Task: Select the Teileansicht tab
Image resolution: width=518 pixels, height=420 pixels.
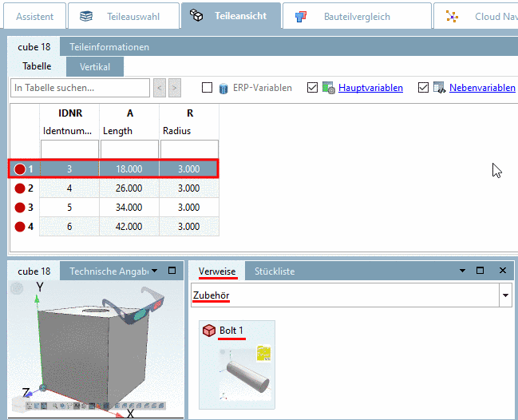Action: point(231,16)
